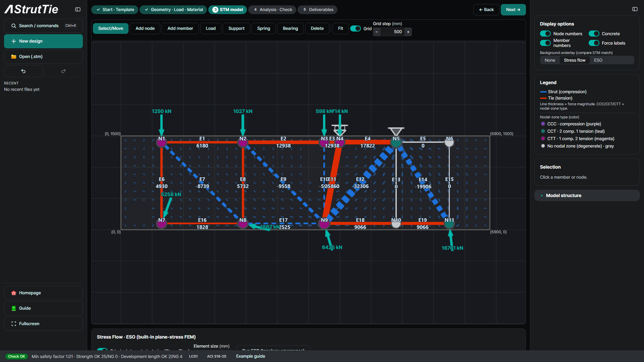Switch to Deliverables step

(318, 10)
